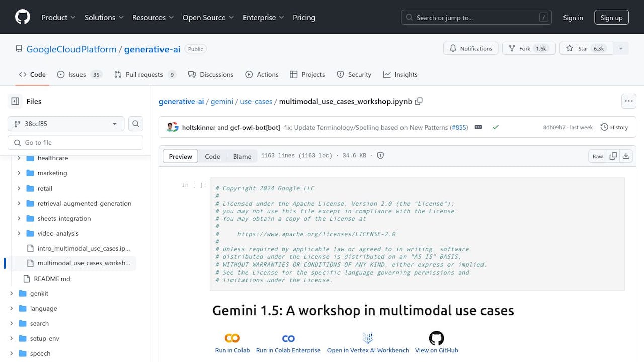
Task: Click the View on GitHub icon
Action: coord(436,338)
